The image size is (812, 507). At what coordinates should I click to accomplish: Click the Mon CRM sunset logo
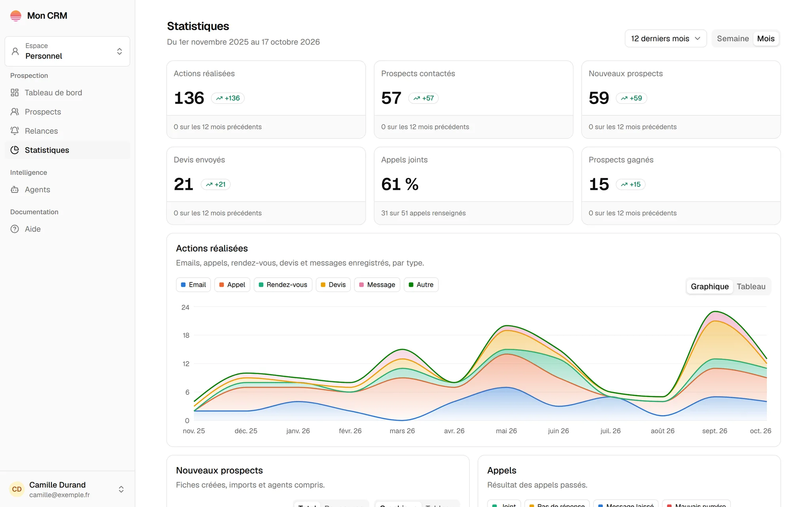coord(16,16)
